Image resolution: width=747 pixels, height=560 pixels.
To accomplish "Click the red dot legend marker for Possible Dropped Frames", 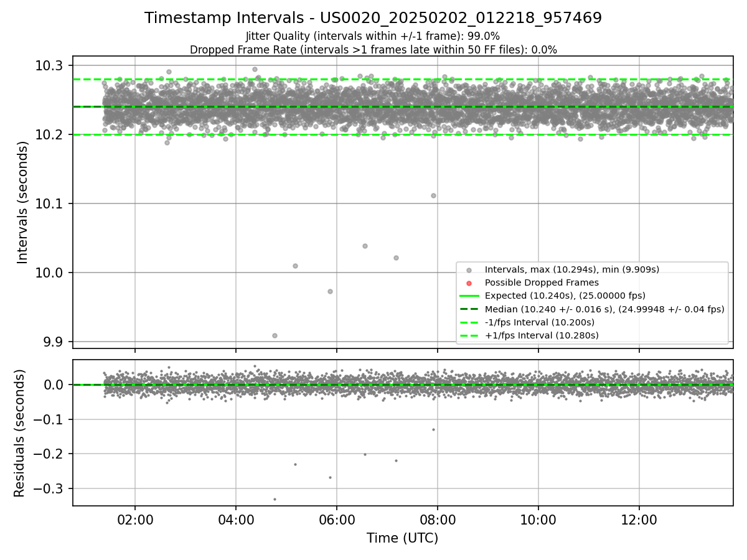I will (x=469, y=283).
